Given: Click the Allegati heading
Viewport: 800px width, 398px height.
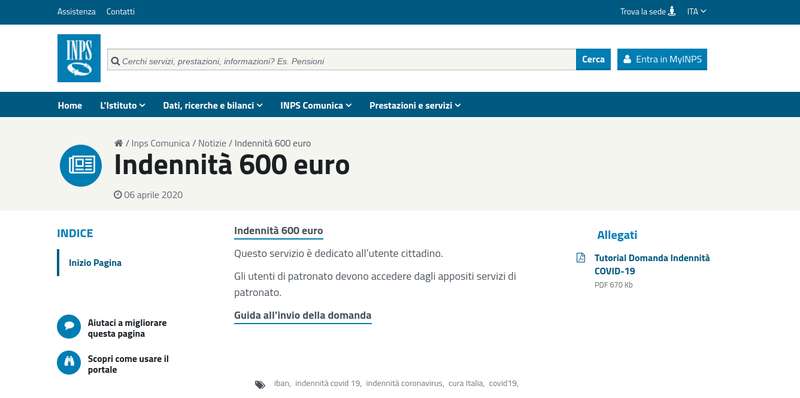Looking at the screenshot, I should (617, 235).
